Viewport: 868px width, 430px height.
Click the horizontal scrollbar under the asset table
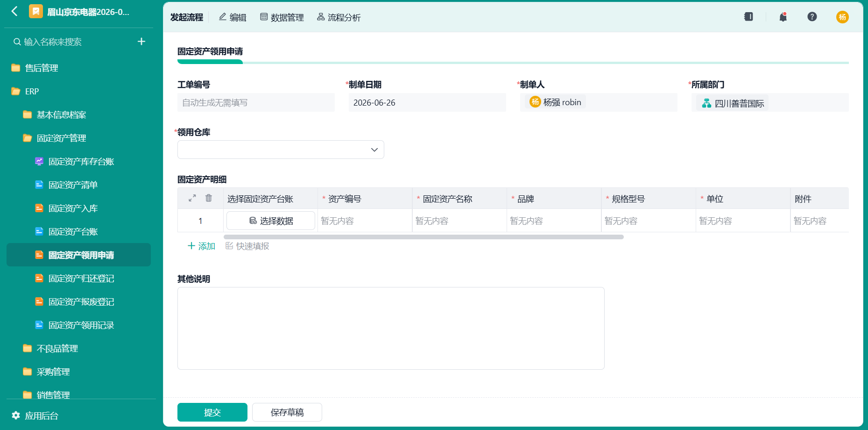[423, 237]
